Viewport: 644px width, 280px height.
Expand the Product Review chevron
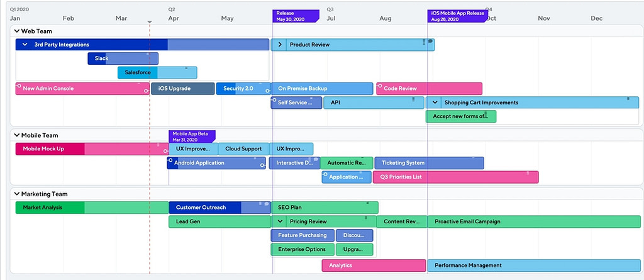[x=280, y=45]
